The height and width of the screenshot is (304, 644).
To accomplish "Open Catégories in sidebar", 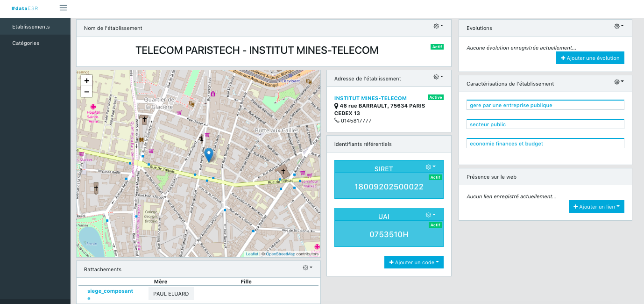I will (x=35, y=43).
